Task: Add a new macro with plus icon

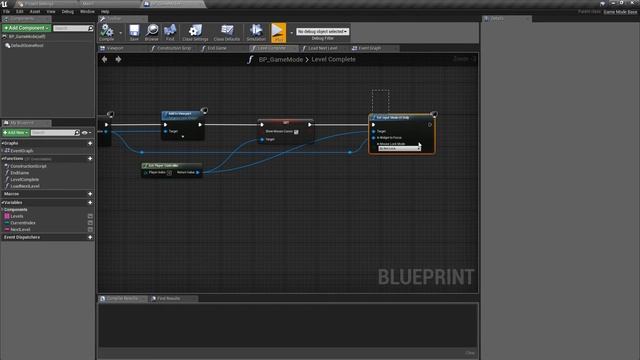Action: point(90,194)
